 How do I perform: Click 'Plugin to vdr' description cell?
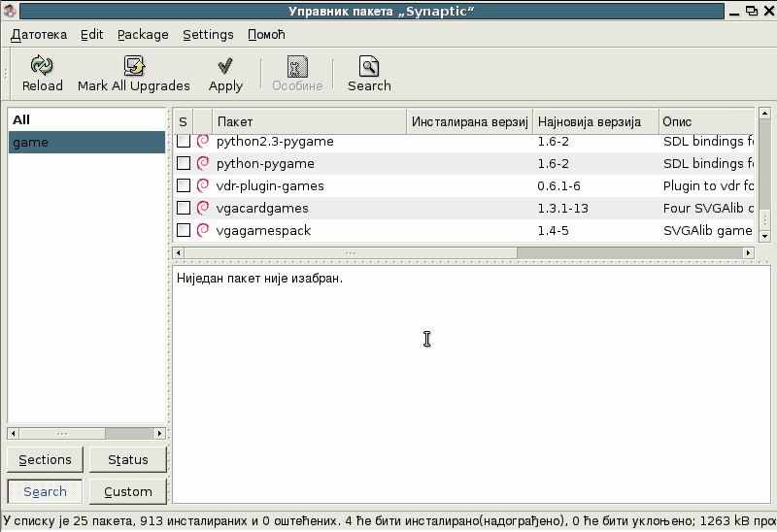(x=709, y=186)
